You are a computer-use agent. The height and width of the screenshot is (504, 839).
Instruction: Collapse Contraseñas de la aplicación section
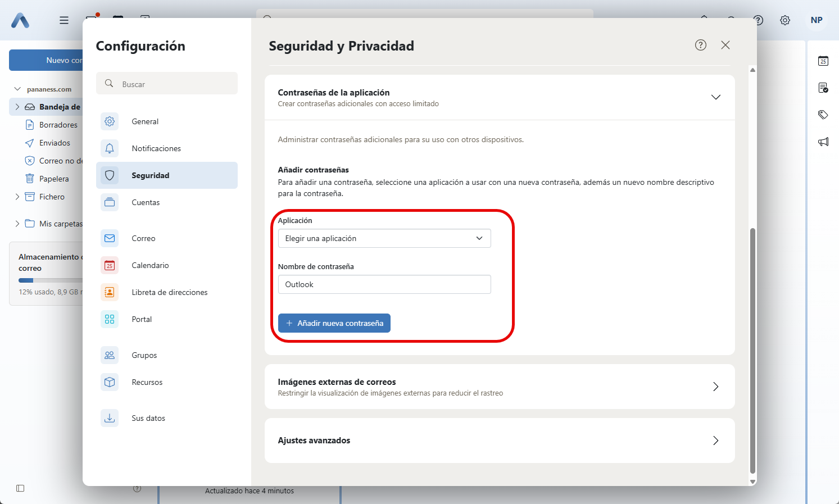click(x=715, y=97)
